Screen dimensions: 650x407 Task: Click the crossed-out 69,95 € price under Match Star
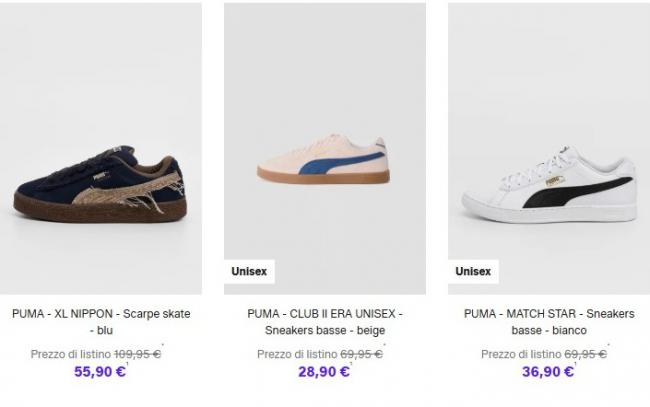[x=585, y=354]
